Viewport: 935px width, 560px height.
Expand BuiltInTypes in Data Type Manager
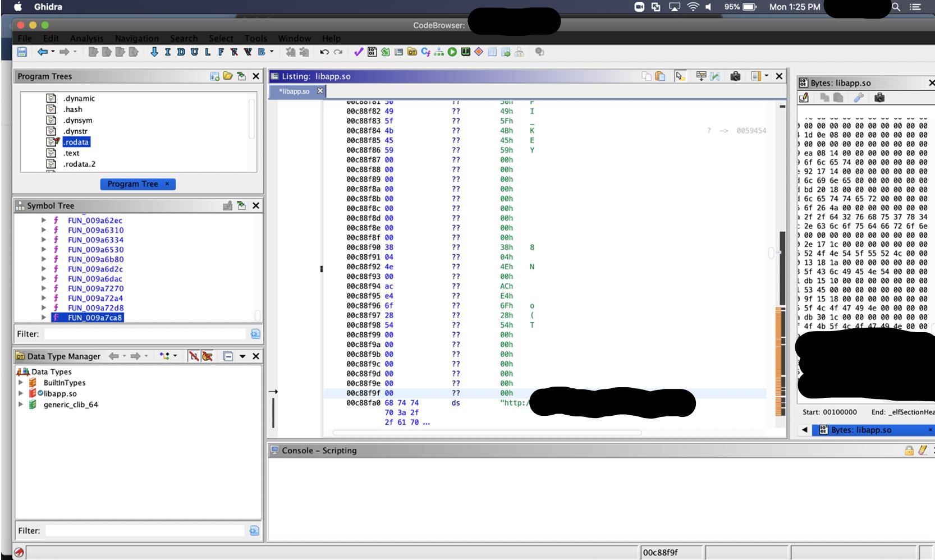[21, 383]
